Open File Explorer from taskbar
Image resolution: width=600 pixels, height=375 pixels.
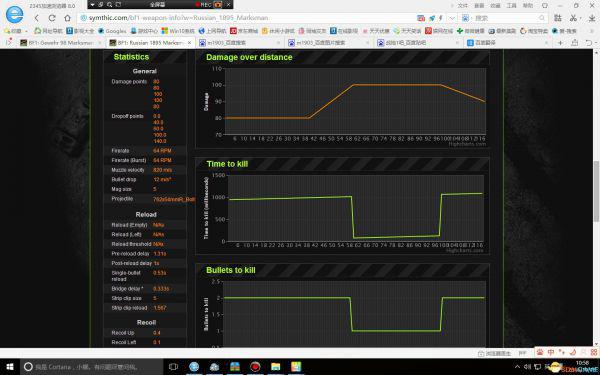pos(276,367)
